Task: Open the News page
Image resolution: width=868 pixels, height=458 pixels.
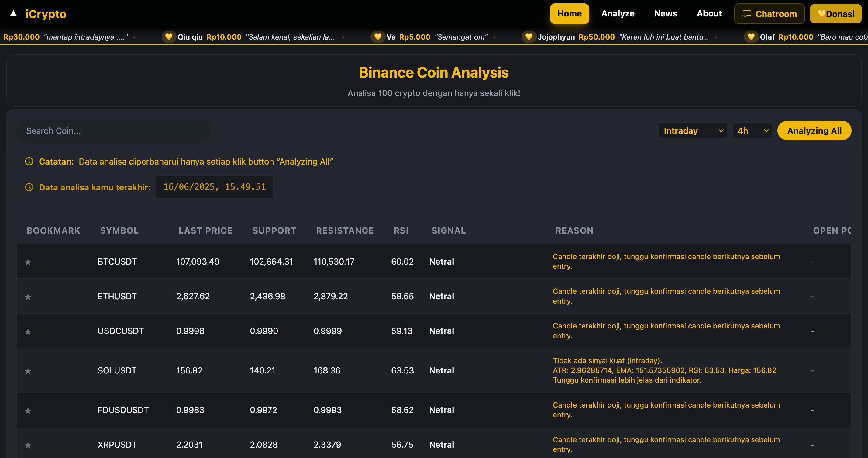Action: [x=666, y=13]
